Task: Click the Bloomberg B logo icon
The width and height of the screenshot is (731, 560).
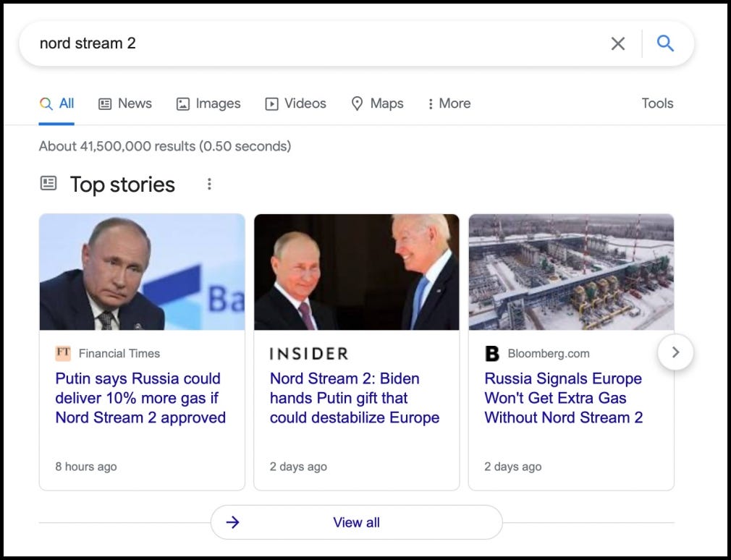Action: point(492,354)
